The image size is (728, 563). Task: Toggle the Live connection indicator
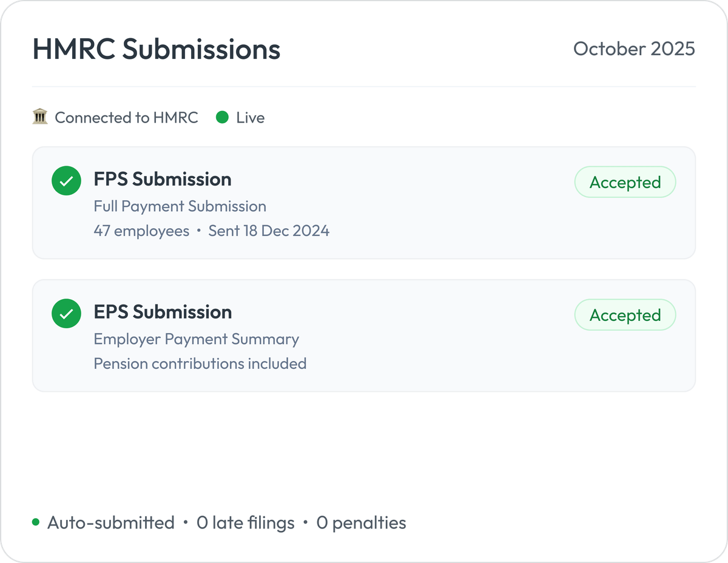coord(223,117)
